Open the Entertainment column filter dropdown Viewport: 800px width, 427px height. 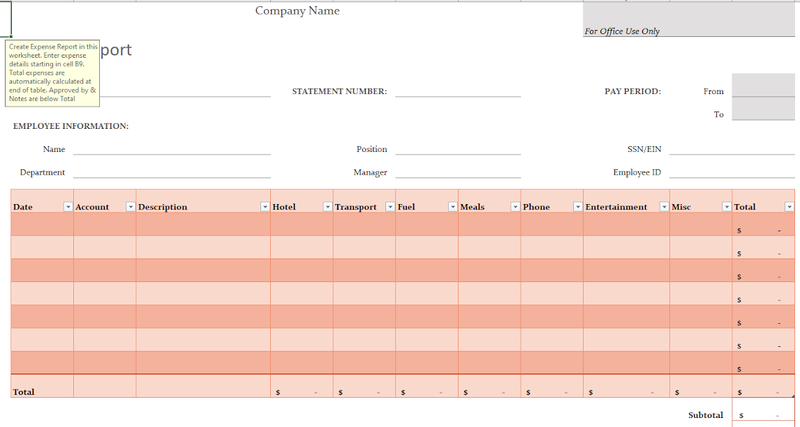[664, 207]
